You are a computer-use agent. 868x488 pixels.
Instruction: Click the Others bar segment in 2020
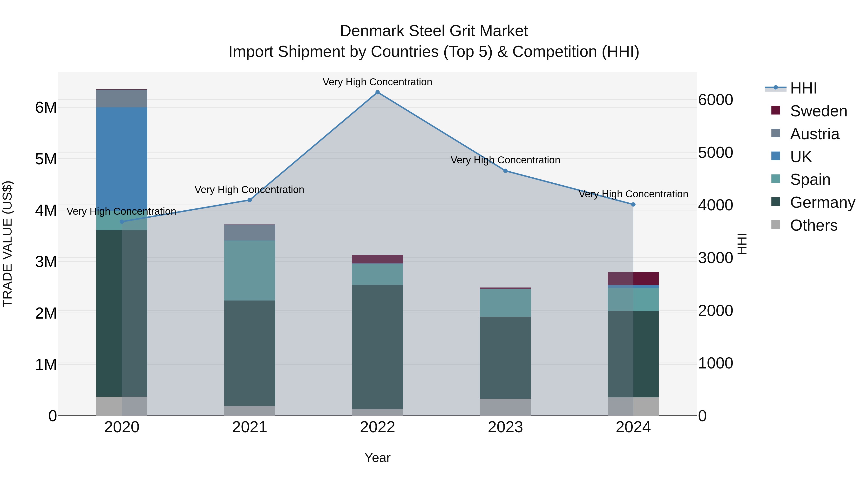tap(122, 406)
